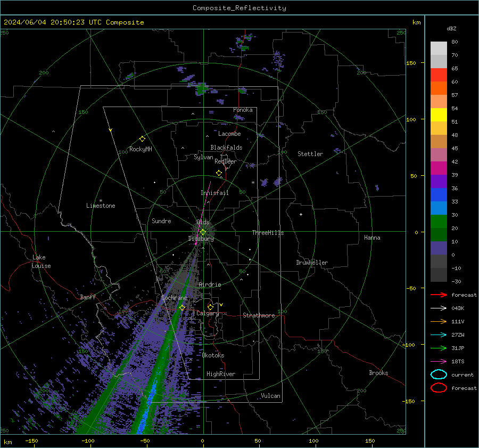Image resolution: width=479 pixels, height=448 pixels.
Task: Select the bright yellow 54 dBZ swatch
Action: pos(439,115)
